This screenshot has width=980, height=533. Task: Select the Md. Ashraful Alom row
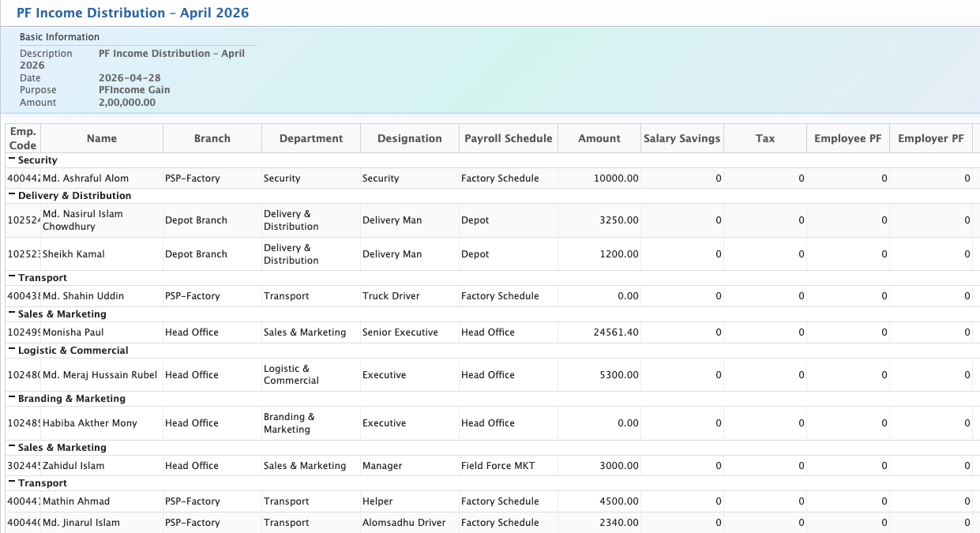pyautogui.click(x=85, y=178)
